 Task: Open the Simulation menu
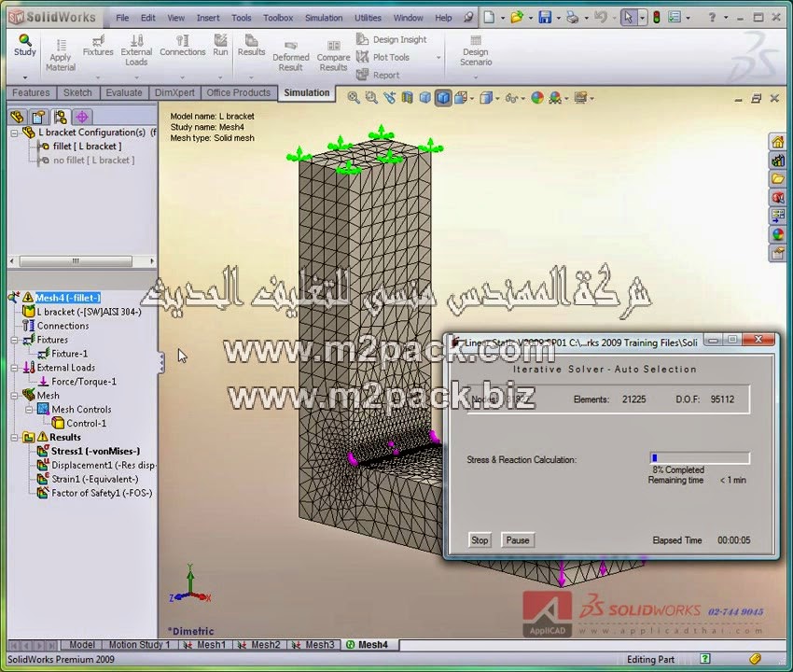[324, 18]
